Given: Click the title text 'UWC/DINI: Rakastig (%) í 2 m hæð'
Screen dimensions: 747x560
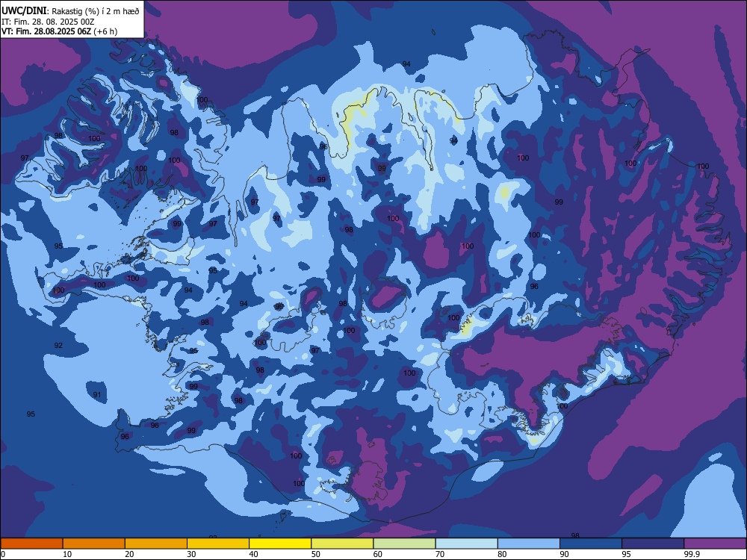Looking at the screenshot, I should coord(70,11).
